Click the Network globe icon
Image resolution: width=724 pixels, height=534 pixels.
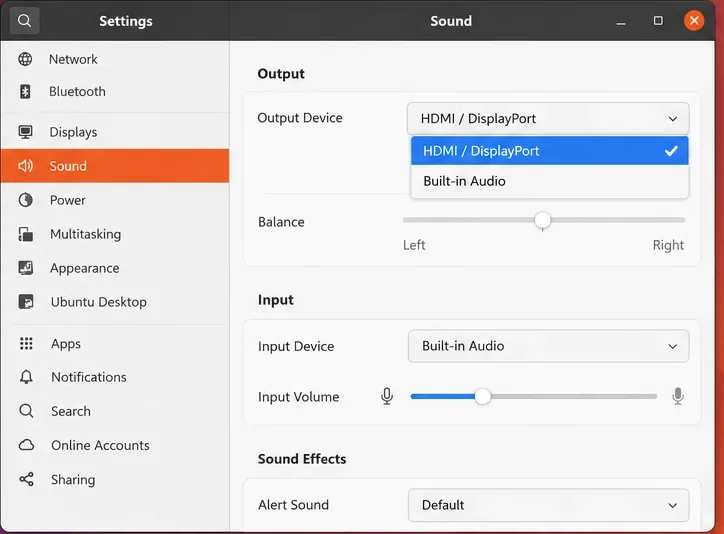tap(25, 59)
